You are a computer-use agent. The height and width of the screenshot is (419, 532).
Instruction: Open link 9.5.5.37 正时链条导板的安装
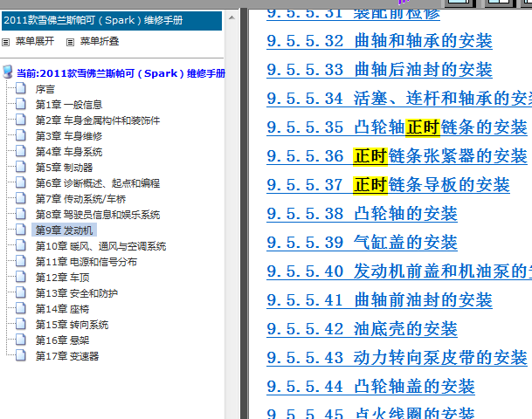click(388, 185)
